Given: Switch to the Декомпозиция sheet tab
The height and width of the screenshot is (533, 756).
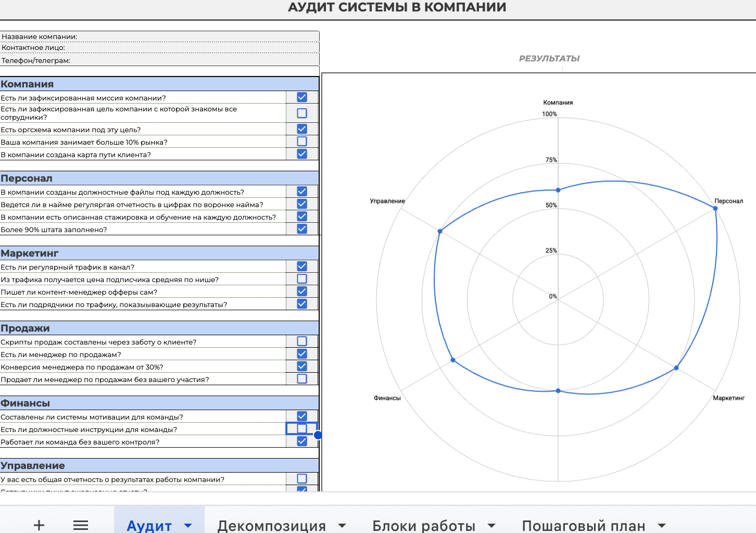Looking at the screenshot, I should (x=271, y=526).
